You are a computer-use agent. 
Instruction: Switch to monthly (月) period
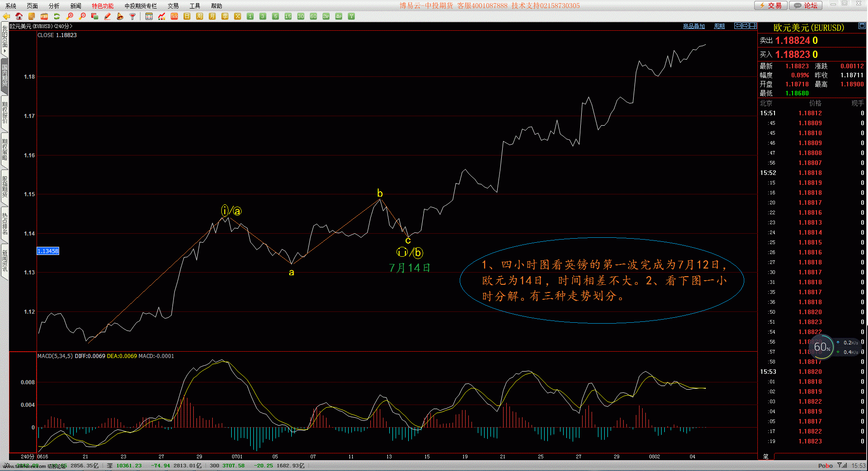tap(212, 16)
